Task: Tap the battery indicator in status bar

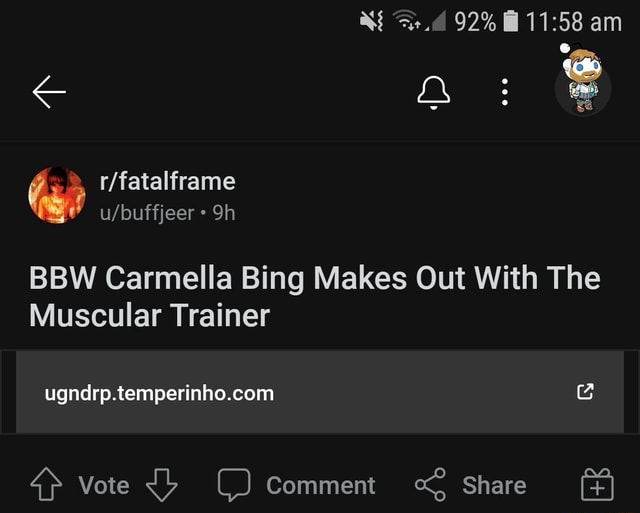Action: coord(511,21)
